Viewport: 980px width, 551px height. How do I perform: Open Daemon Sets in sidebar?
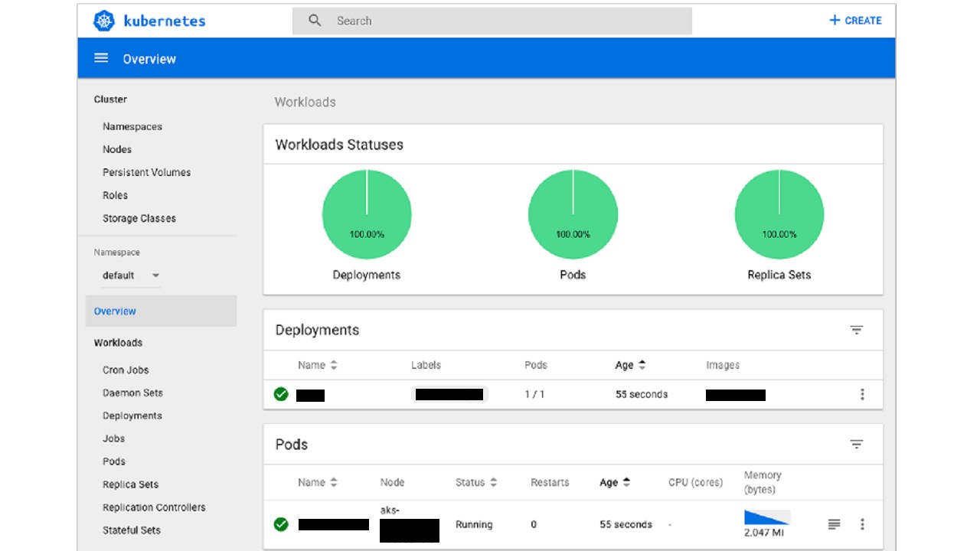point(132,393)
